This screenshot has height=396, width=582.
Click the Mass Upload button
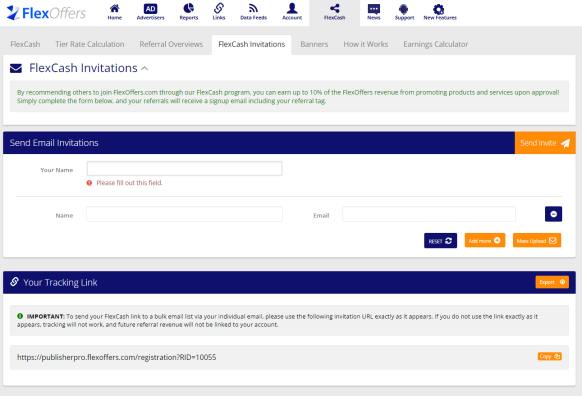(537, 240)
